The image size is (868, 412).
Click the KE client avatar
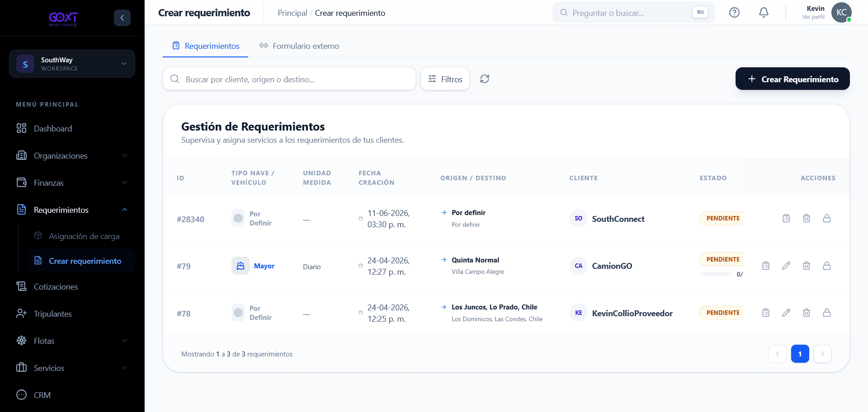pos(579,313)
